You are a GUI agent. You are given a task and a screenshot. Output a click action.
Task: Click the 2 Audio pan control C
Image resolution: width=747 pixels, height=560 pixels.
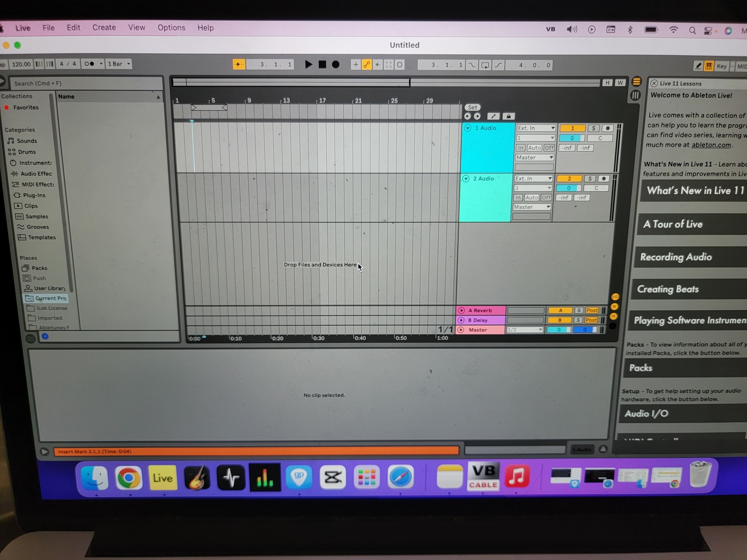click(x=596, y=188)
